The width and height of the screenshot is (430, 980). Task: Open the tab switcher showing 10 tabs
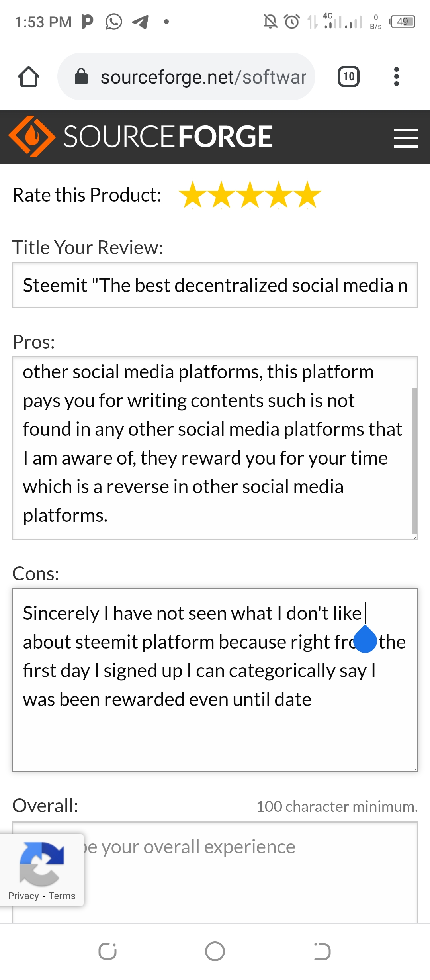349,76
